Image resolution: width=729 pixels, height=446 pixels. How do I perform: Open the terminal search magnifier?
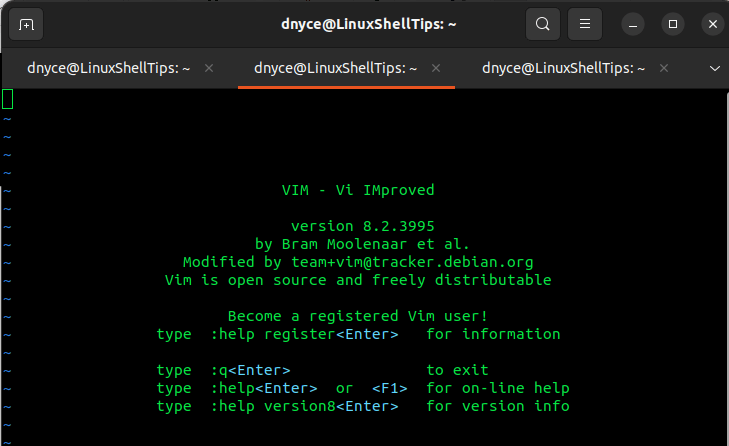pyautogui.click(x=543, y=24)
